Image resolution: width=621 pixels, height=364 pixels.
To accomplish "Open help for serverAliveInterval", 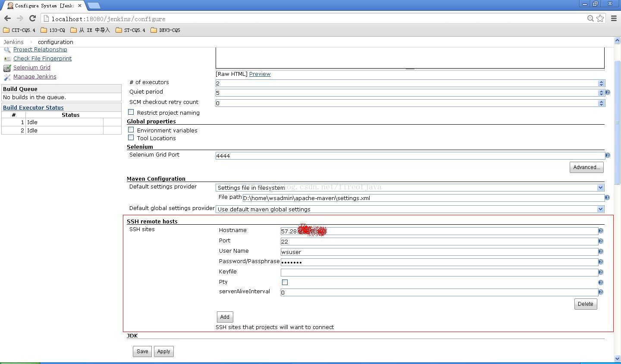I will (601, 292).
